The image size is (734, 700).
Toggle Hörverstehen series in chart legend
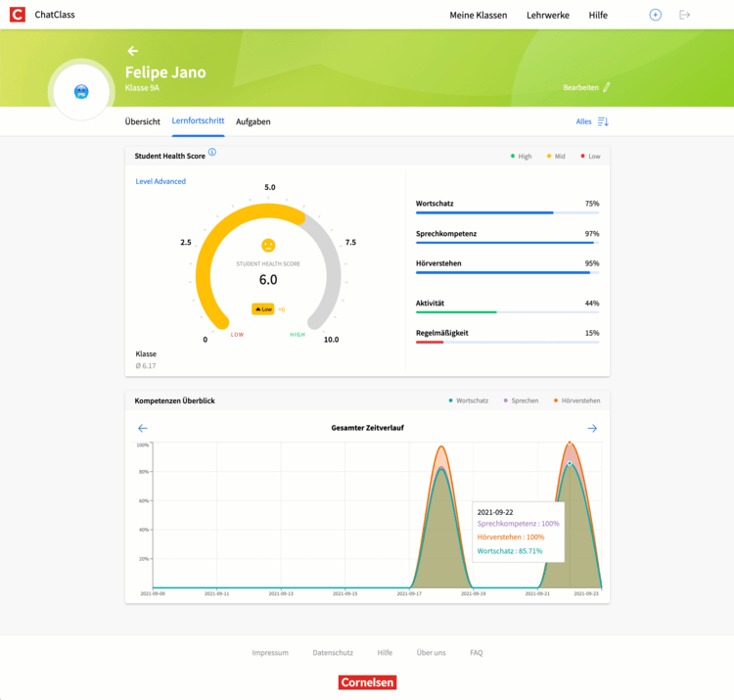[576, 400]
